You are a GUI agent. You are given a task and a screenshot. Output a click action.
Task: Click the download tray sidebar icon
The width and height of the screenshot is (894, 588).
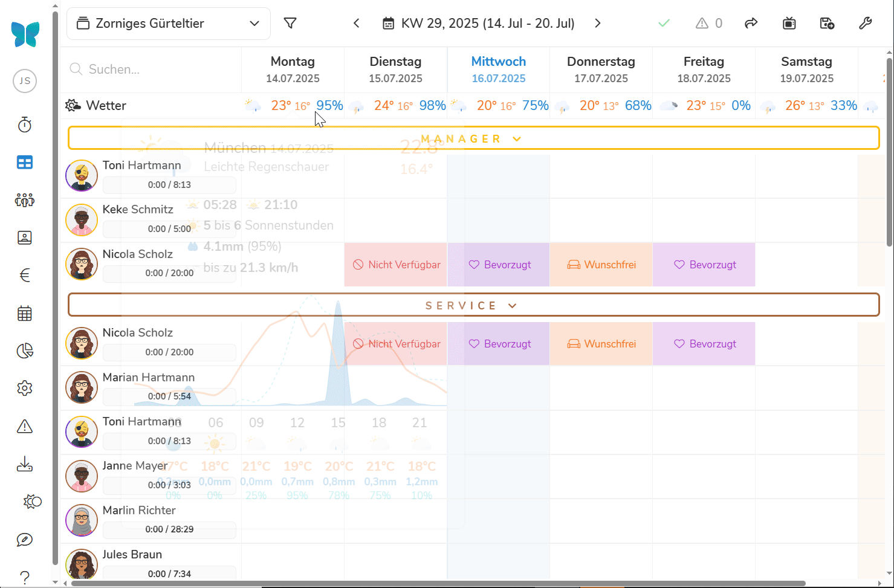click(x=25, y=465)
